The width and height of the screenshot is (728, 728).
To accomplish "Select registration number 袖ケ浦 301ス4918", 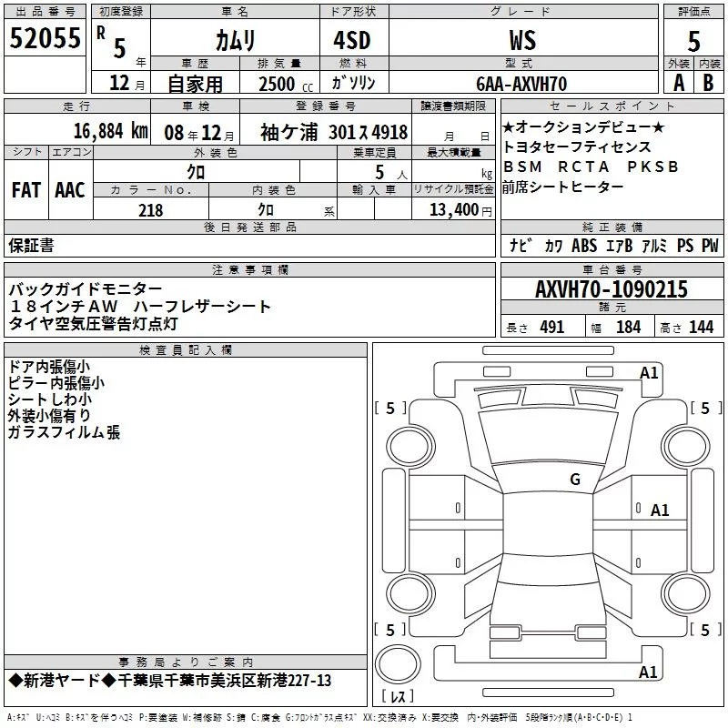I will point(333,132).
